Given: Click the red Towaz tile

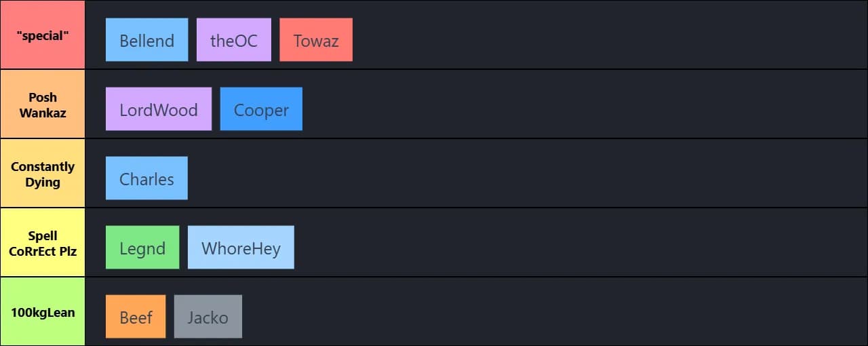Looking at the screenshot, I should pyautogui.click(x=316, y=40).
